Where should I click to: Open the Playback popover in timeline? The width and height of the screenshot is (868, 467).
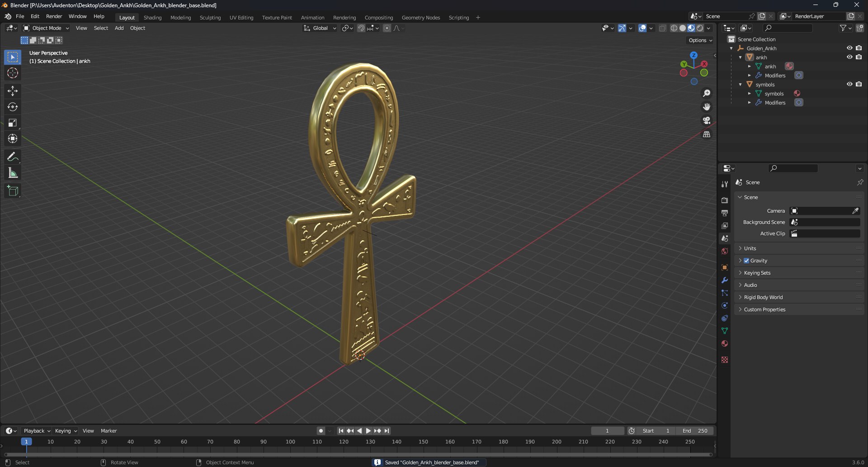coord(37,431)
